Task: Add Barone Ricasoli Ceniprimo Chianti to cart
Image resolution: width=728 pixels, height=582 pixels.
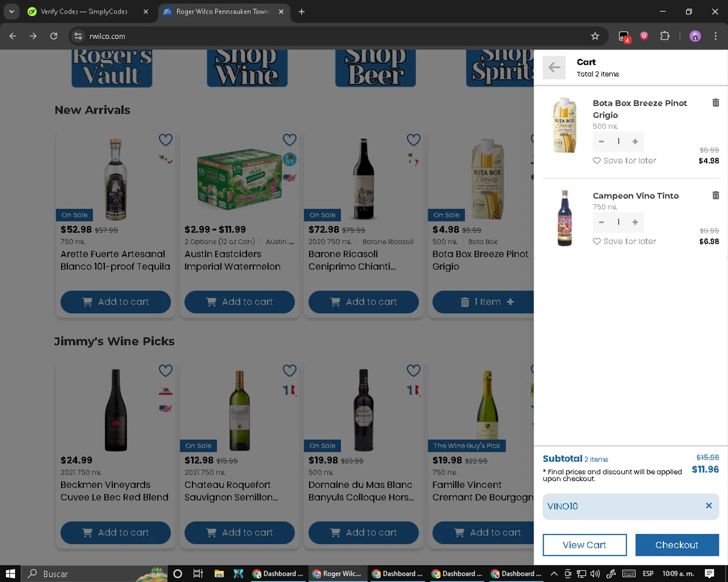Action: (364, 302)
